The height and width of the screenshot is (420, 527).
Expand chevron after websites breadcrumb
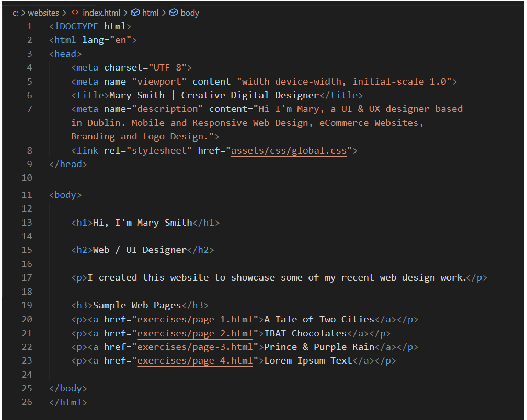(x=64, y=13)
